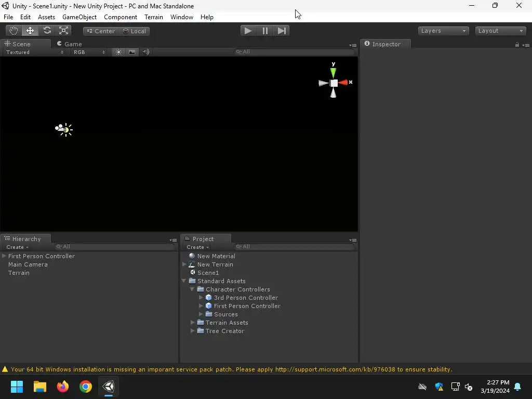Expand First Person Controller in Hierarchy
This screenshot has height=399, width=532.
pos(4,256)
